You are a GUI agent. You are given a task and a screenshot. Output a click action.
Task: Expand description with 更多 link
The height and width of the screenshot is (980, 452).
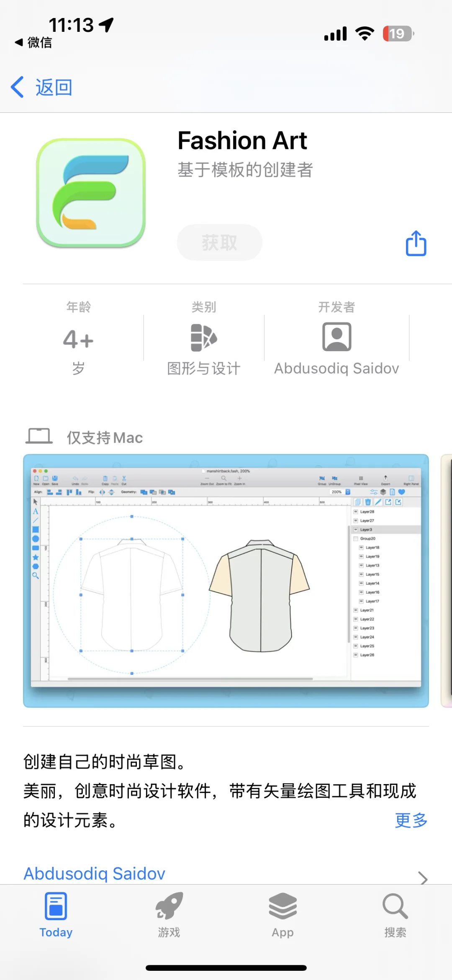(x=411, y=820)
